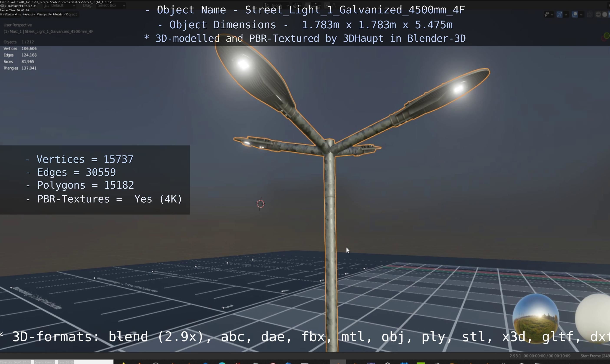Click the 'Vertices 106,606' statistic
Image resolution: width=610 pixels, height=364 pixels.
pos(20,49)
